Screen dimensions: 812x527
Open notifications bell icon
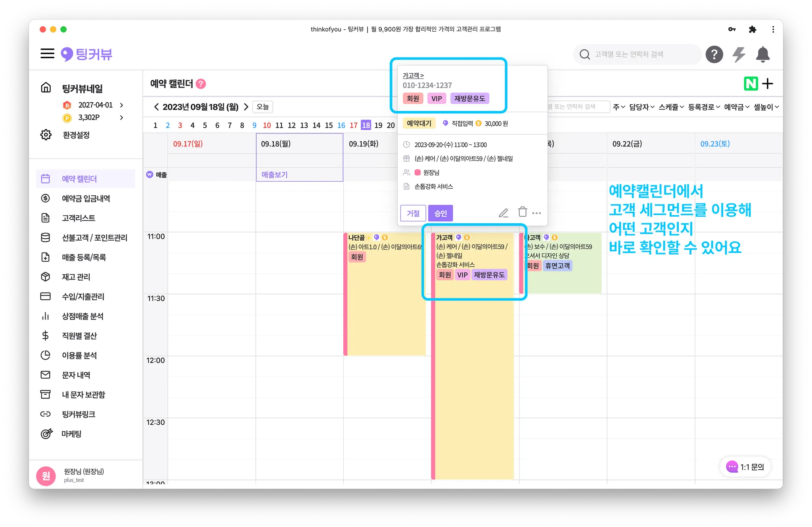(762, 54)
